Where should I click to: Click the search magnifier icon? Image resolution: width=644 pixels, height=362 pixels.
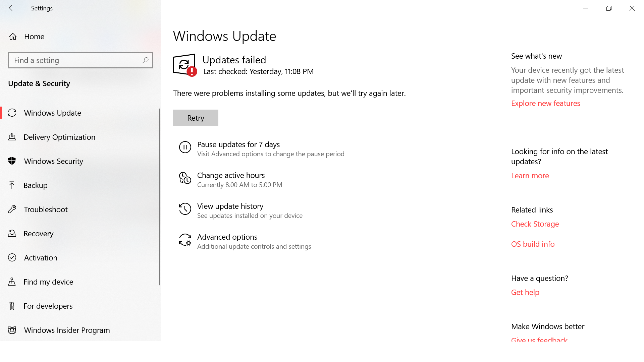pyautogui.click(x=145, y=60)
